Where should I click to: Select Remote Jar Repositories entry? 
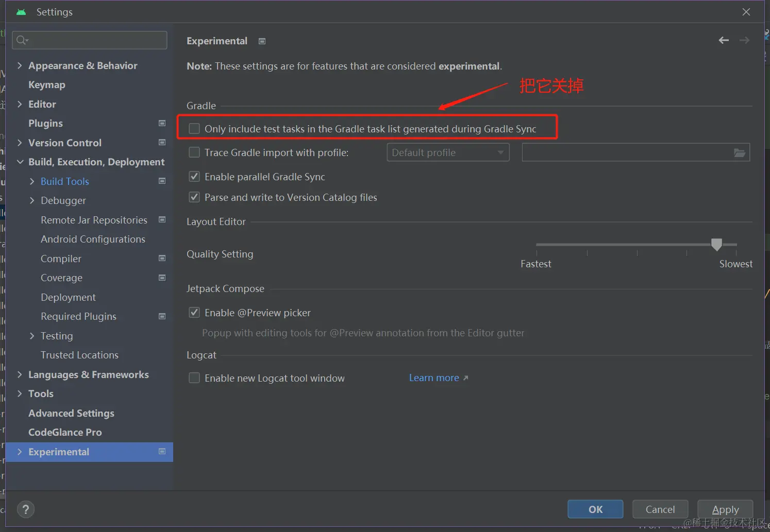click(x=94, y=220)
